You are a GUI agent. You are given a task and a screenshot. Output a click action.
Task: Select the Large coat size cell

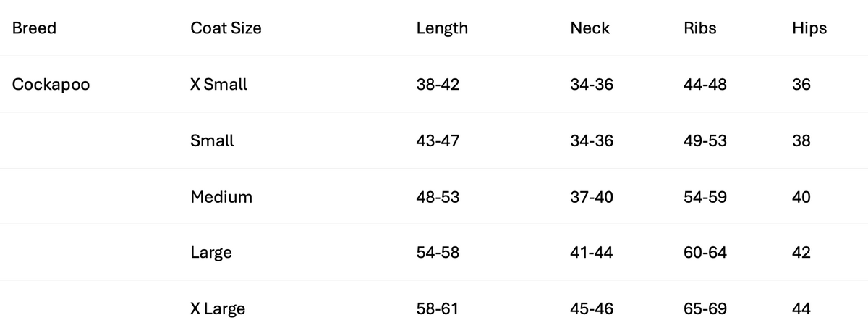[x=210, y=253]
